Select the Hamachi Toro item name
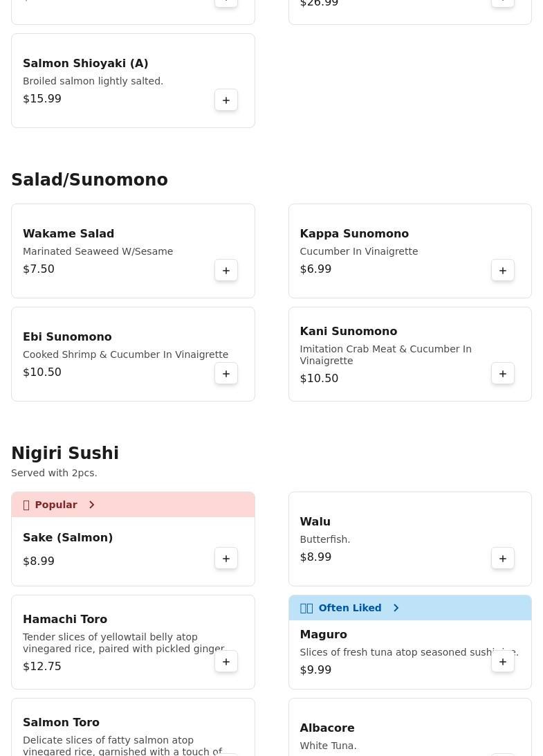543x756 pixels. [x=65, y=620]
